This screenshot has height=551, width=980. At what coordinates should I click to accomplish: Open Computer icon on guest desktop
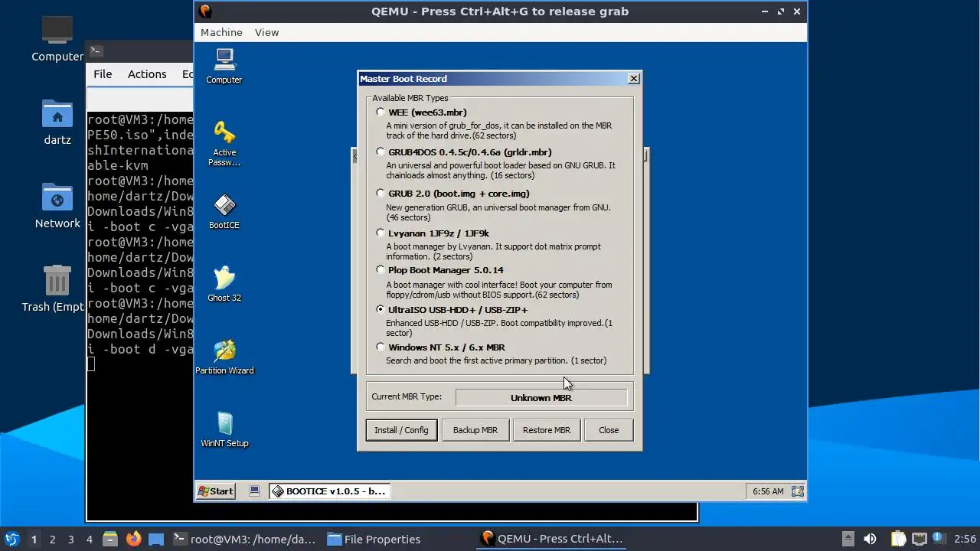224,65
